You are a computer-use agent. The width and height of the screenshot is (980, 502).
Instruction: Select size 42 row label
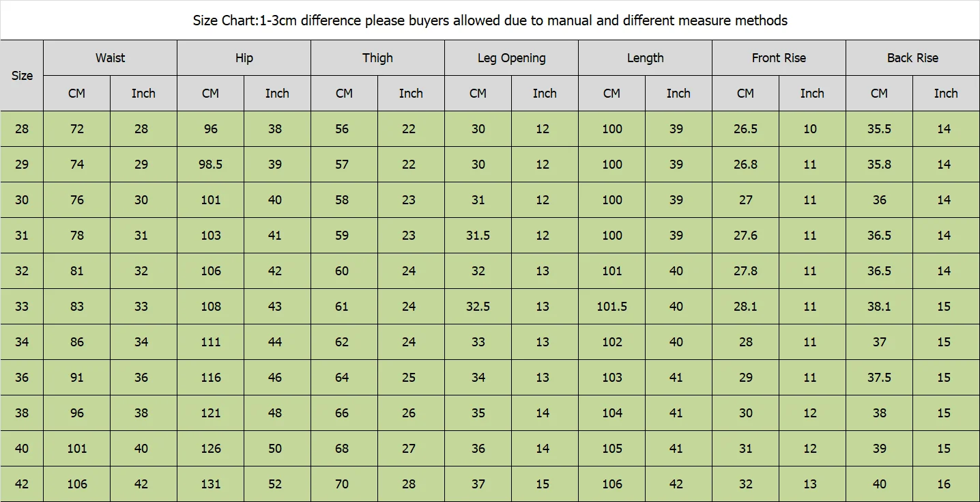[x=22, y=484]
